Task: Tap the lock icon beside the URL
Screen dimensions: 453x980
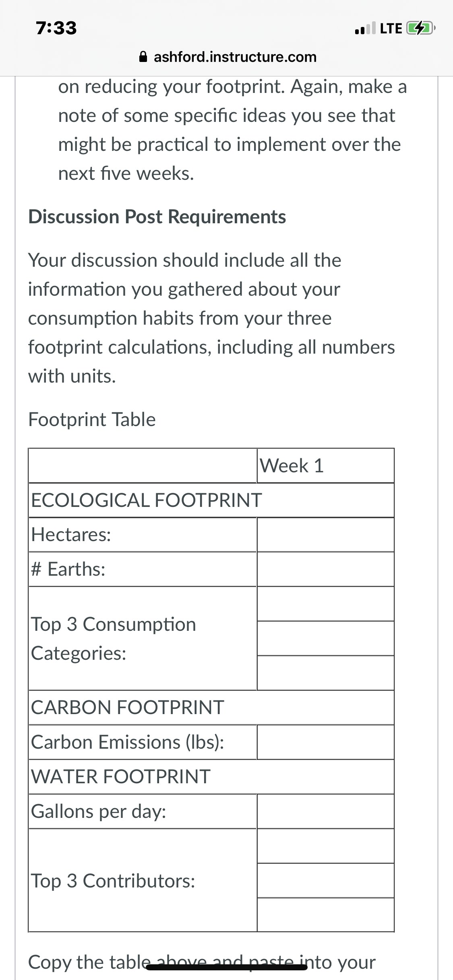Action: pyautogui.click(x=143, y=57)
